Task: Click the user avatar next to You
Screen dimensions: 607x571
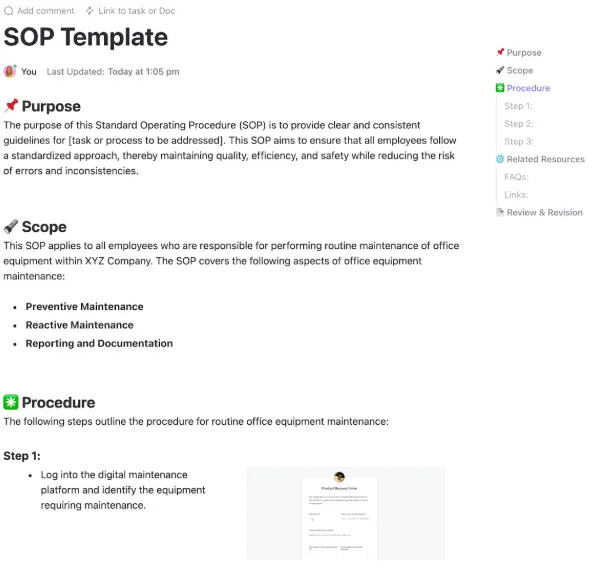Action: [10, 71]
